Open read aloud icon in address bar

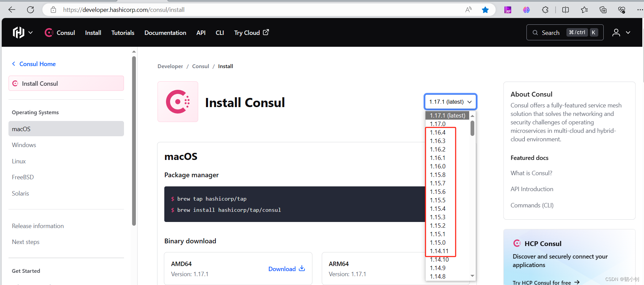pyautogui.click(x=469, y=10)
